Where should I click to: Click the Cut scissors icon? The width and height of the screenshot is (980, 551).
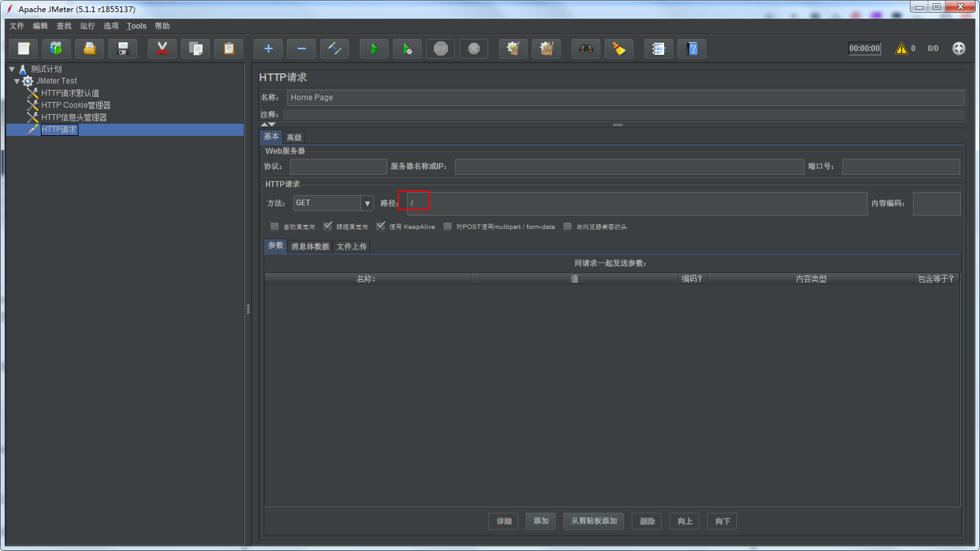[162, 48]
